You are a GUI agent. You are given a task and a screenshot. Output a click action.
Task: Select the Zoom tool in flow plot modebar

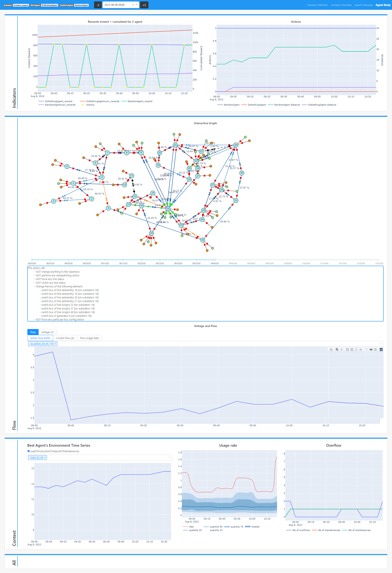337,349
